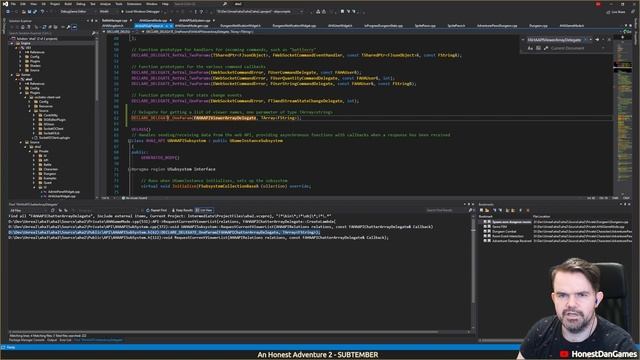Screen dimensions: 640x360
Task: Open the Debug menu
Action: coord(80,4)
